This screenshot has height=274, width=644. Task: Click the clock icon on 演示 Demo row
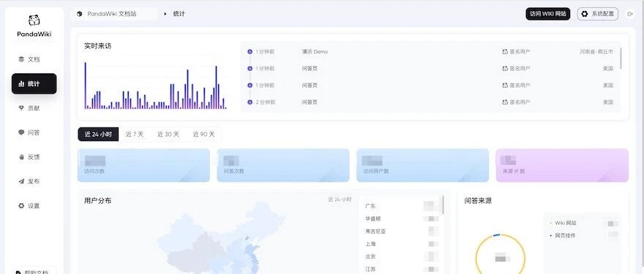tap(250, 52)
